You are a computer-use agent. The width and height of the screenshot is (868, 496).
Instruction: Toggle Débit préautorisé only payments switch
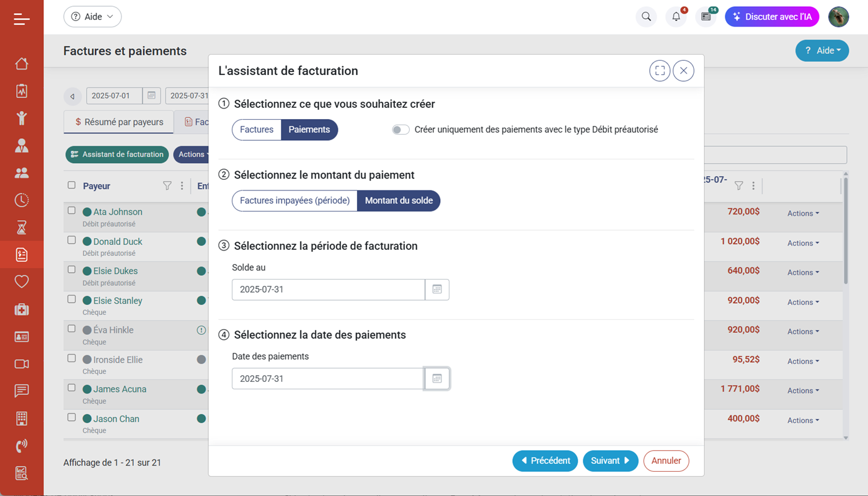(401, 130)
